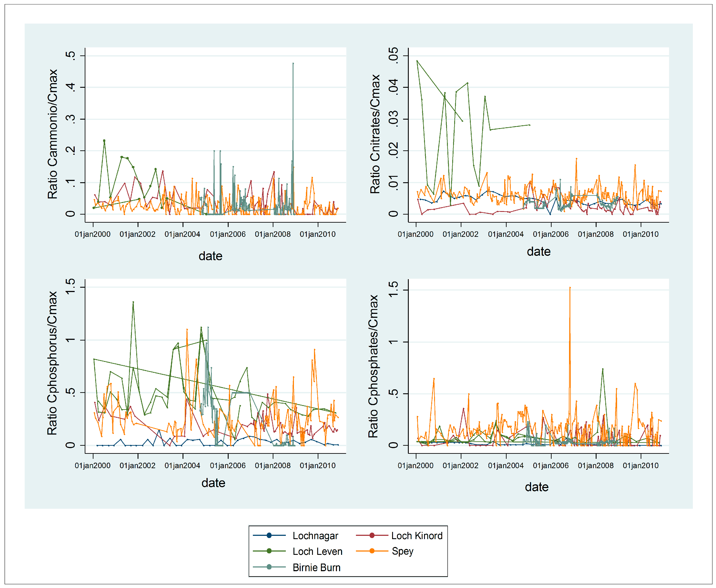Viewport: 716px width, 588px height.
Task: Click the phosphates chart's date axis label
Action: [537, 487]
